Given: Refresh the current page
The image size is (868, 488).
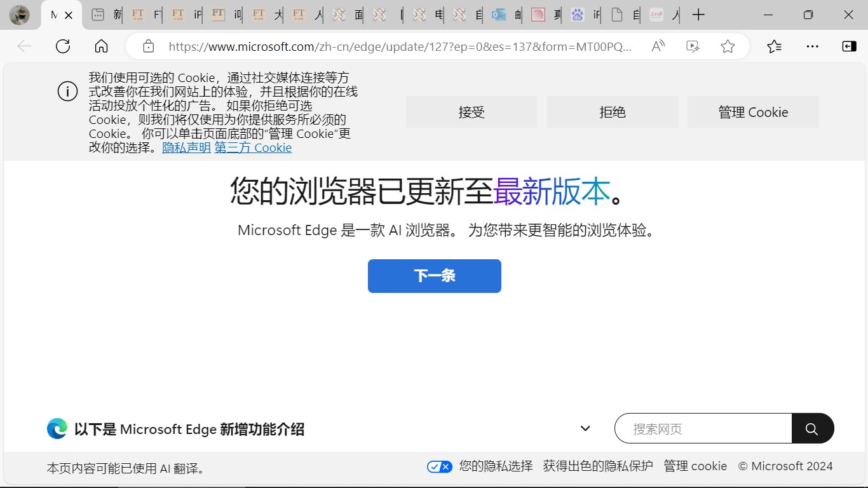Looking at the screenshot, I should coord(63,46).
